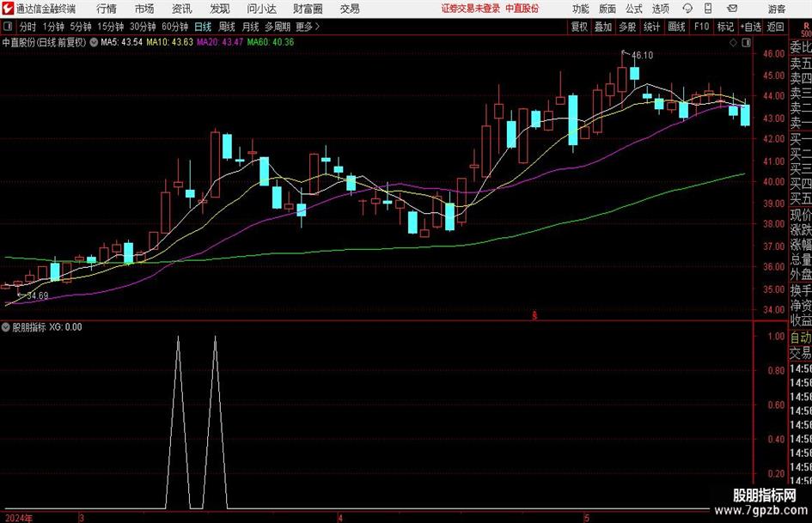Click the 中直股份 stock name in title bar
812x523 pixels.
point(522,9)
